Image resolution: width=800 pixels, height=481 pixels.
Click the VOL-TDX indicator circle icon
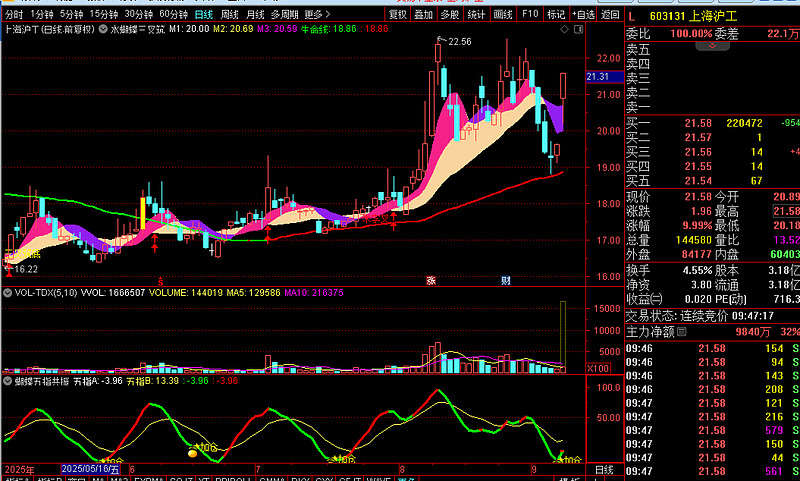pos(7,293)
